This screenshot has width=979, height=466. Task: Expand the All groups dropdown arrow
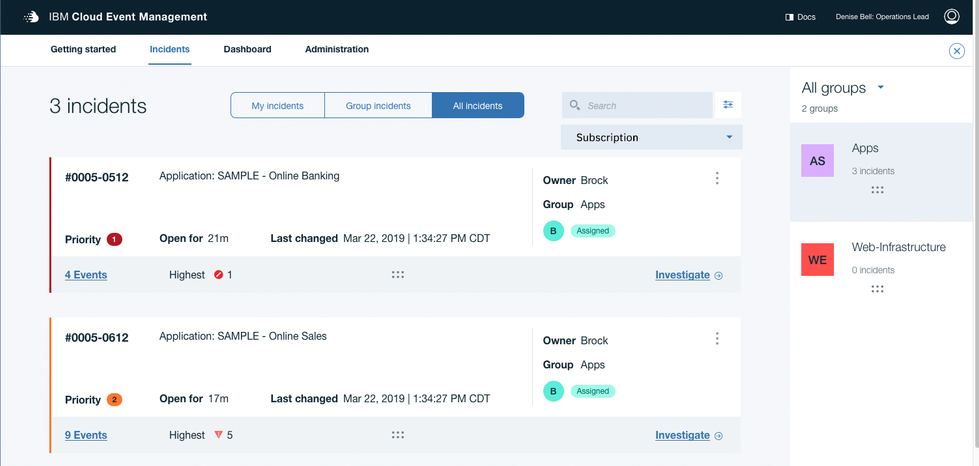pos(881,87)
